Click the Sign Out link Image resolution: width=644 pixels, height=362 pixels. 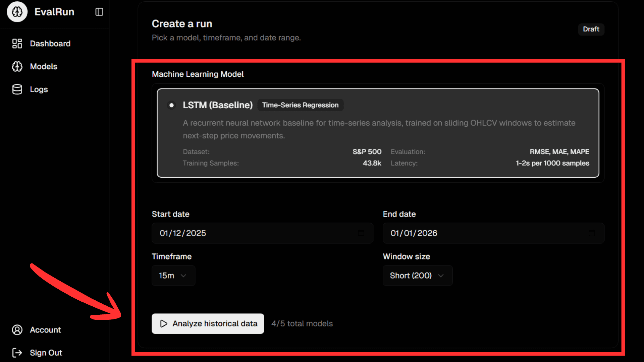(x=46, y=353)
